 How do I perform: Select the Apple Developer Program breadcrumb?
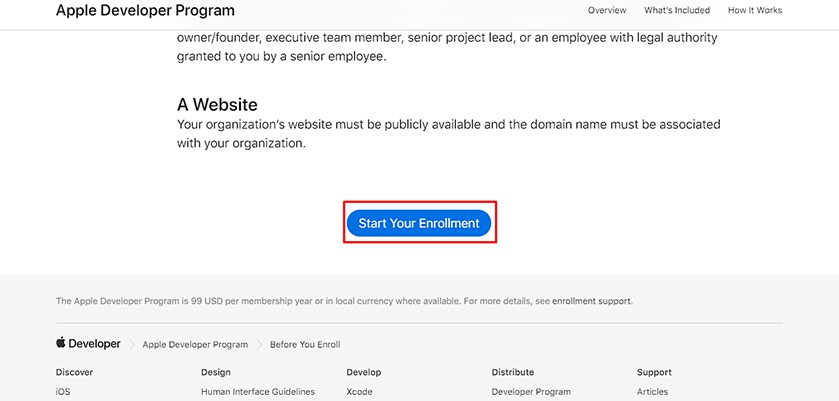[x=195, y=344]
